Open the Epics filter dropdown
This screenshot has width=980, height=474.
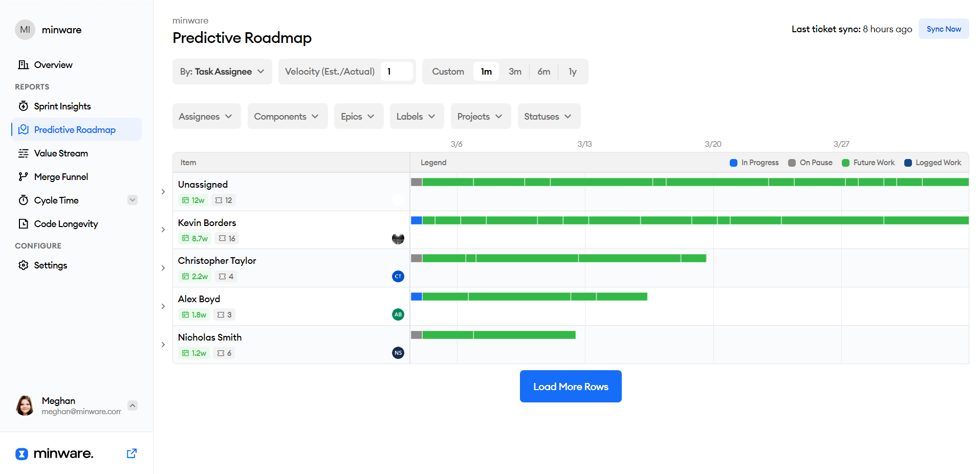point(358,116)
